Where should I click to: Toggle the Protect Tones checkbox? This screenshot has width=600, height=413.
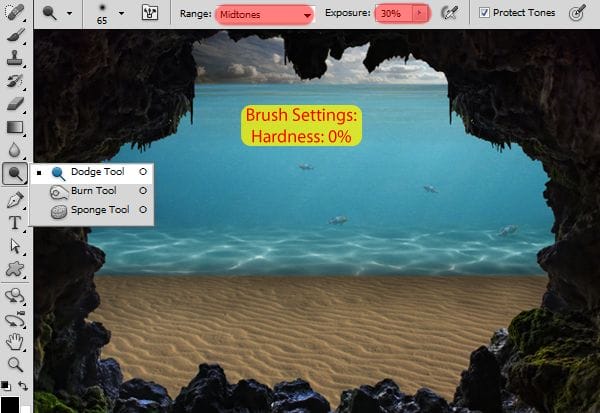pyautogui.click(x=484, y=13)
